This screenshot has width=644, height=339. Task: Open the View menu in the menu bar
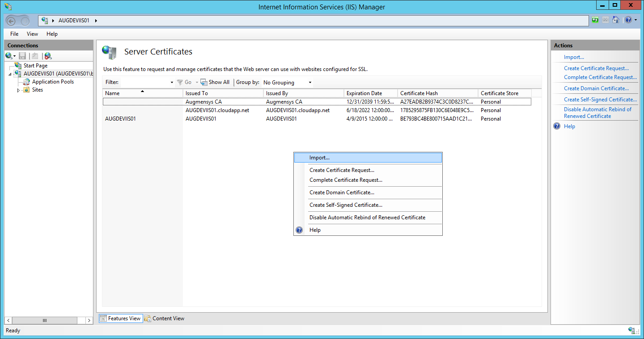(x=32, y=34)
